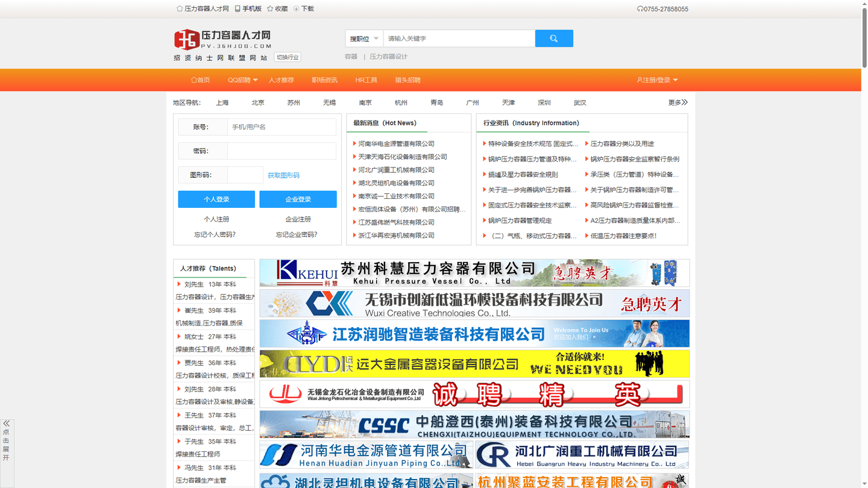Image resolution: width=868 pixels, height=488 pixels.
Task: Click the 收藏 favorite star link
Action: pos(277,9)
